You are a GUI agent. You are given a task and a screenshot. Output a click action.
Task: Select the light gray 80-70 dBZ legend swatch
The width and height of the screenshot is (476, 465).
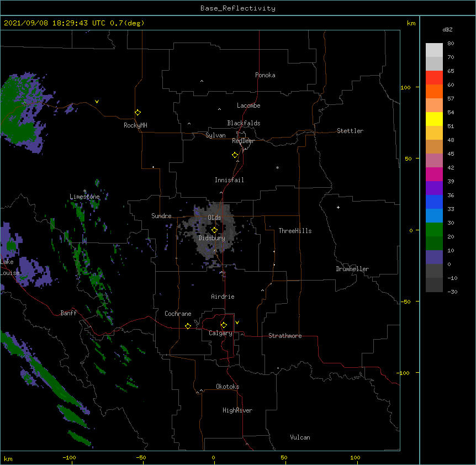pos(434,50)
